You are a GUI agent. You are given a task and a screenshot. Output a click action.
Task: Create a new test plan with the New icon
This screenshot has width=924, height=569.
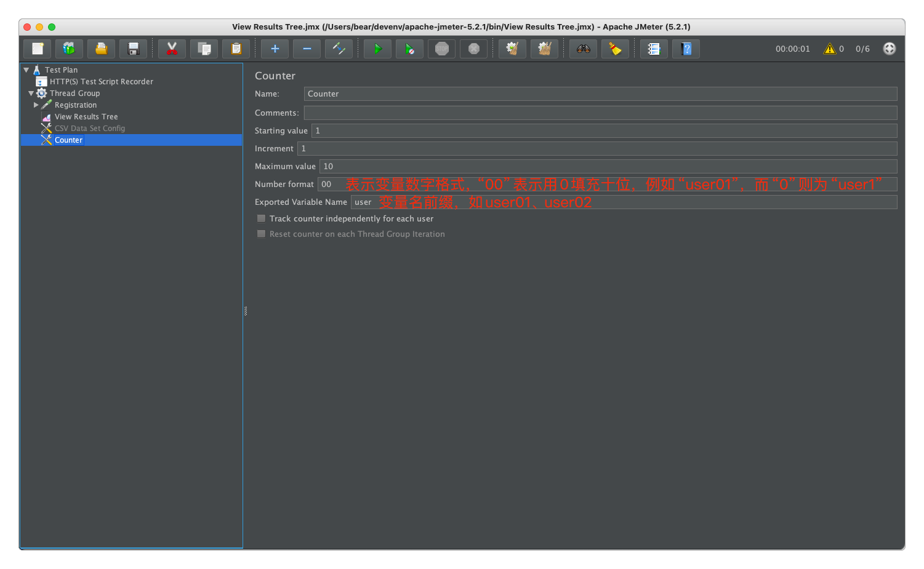(x=38, y=49)
